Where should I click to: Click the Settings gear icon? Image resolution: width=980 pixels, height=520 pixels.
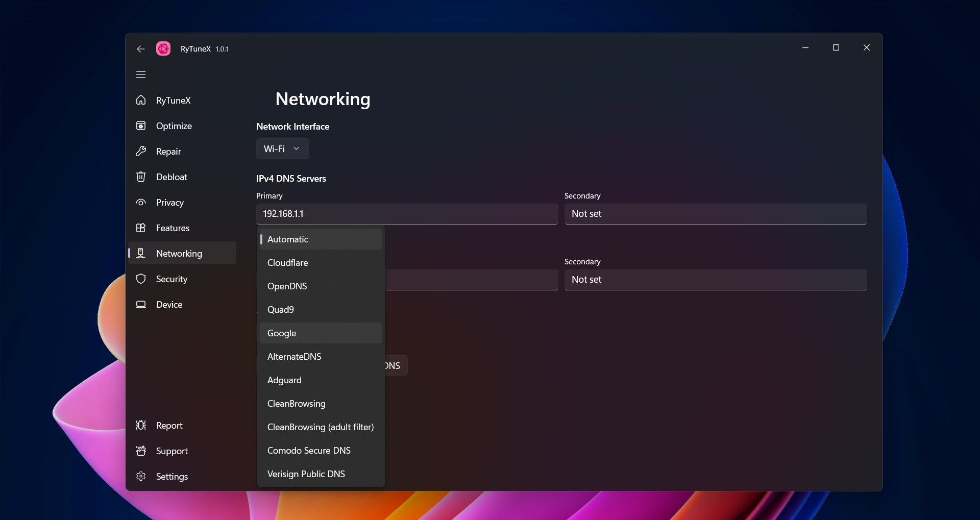tap(141, 476)
